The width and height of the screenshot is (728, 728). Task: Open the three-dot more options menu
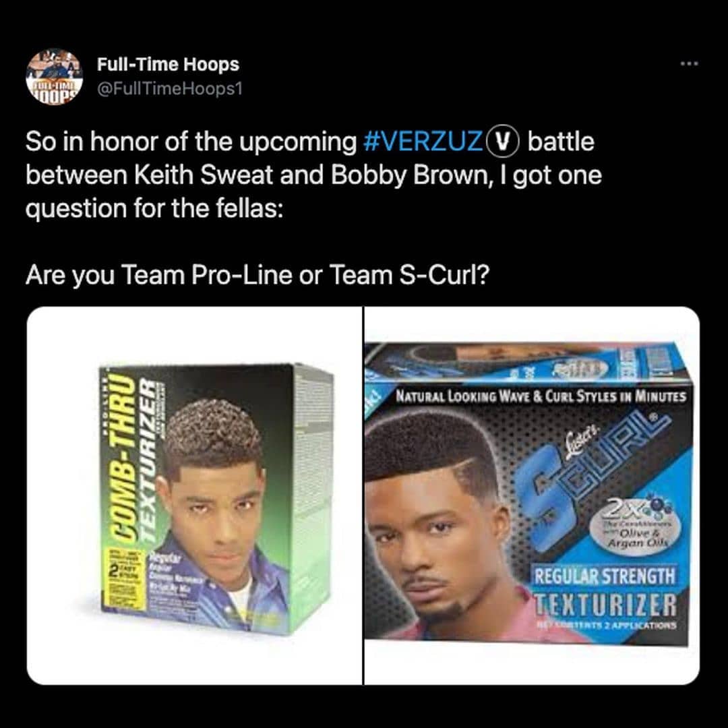tap(690, 63)
